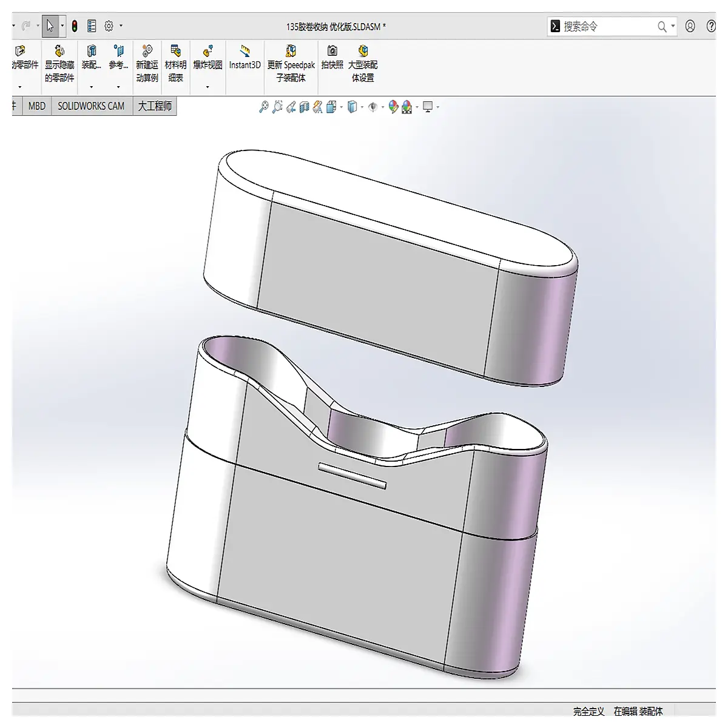Click the 参考... reference geometry tool
This screenshot has width=728, height=728.
[118, 58]
